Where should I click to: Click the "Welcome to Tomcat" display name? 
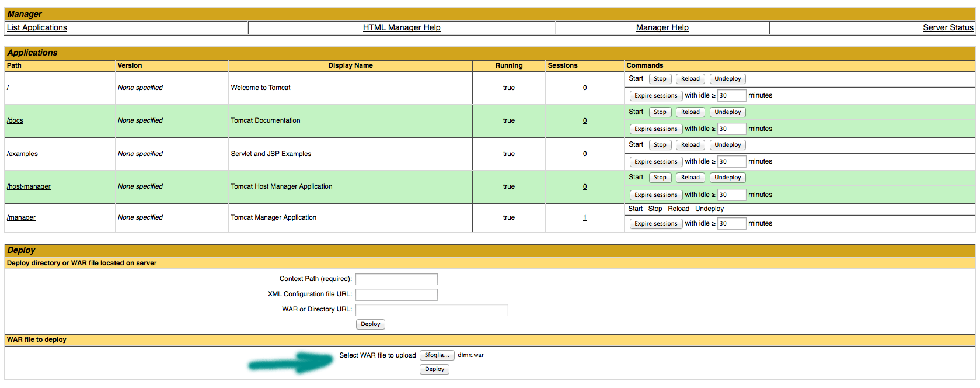click(x=261, y=88)
